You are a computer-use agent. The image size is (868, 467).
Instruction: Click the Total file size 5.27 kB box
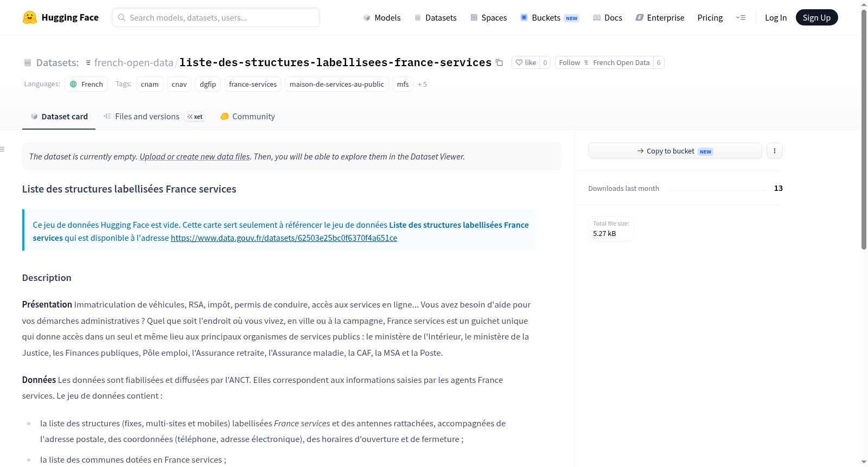pos(611,229)
